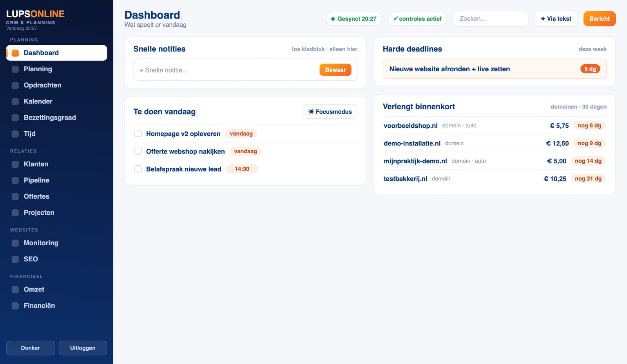The width and height of the screenshot is (627, 364).
Task: Click the Omzet sidebar icon
Action: [x=15, y=290]
